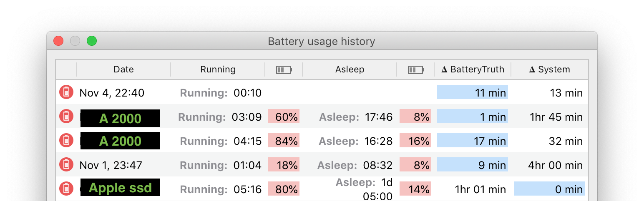This screenshot has width=644, height=201.
Task: Click the green zoom window button
Action: pos(91,41)
